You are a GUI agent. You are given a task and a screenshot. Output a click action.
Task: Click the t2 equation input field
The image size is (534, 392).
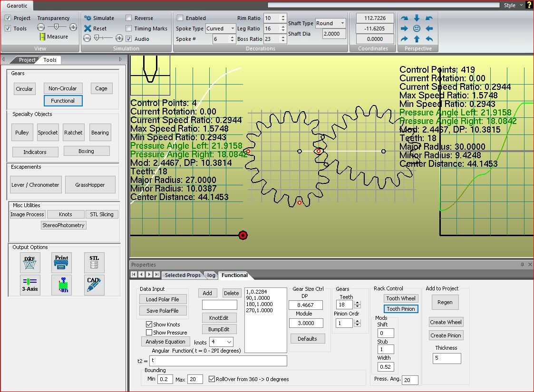click(x=218, y=361)
